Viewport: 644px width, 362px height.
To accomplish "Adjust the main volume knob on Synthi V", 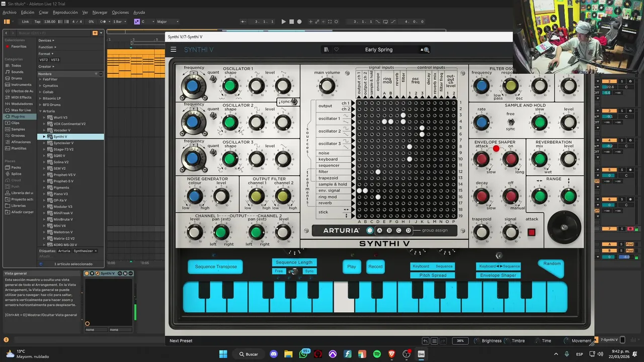I will (327, 86).
